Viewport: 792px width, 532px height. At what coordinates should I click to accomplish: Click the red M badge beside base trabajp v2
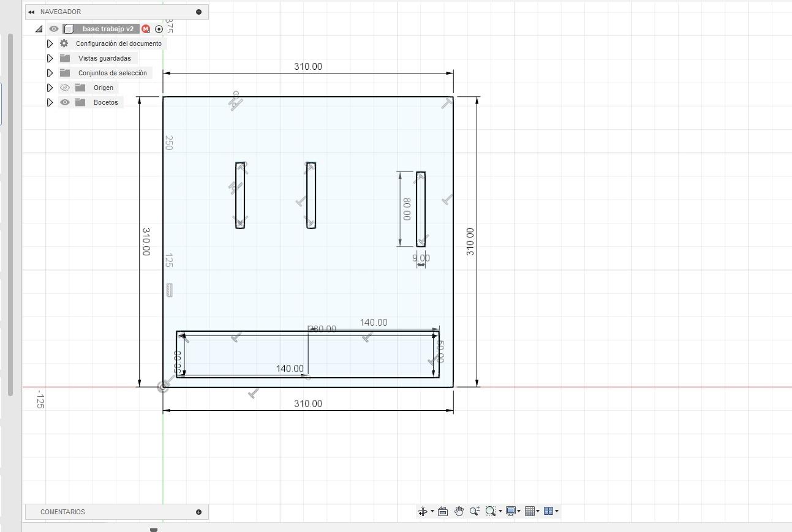point(146,29)
